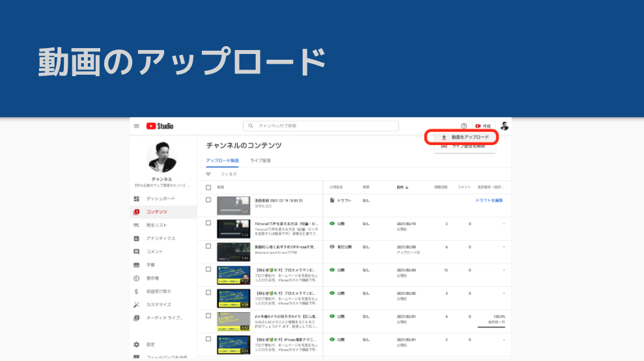Open オーディオ ライブラリ in the sidebar
The width and height of the screenshot is (644, 361).
point(163,318)
